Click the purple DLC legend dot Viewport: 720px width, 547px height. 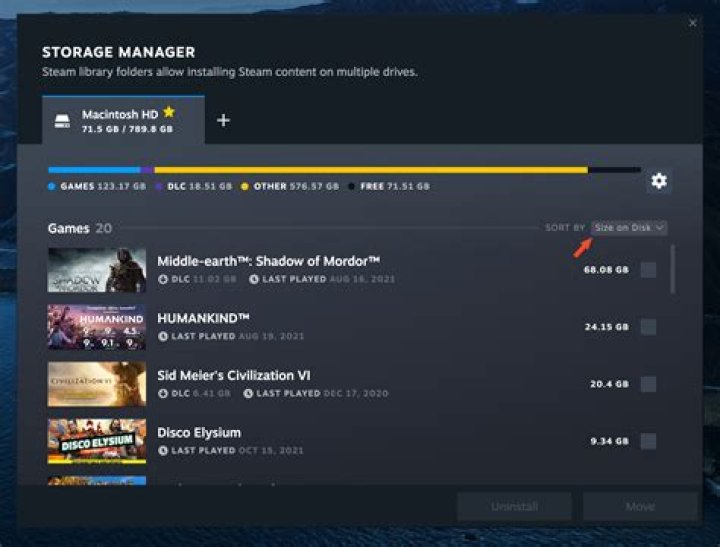[x=158, y=186]
